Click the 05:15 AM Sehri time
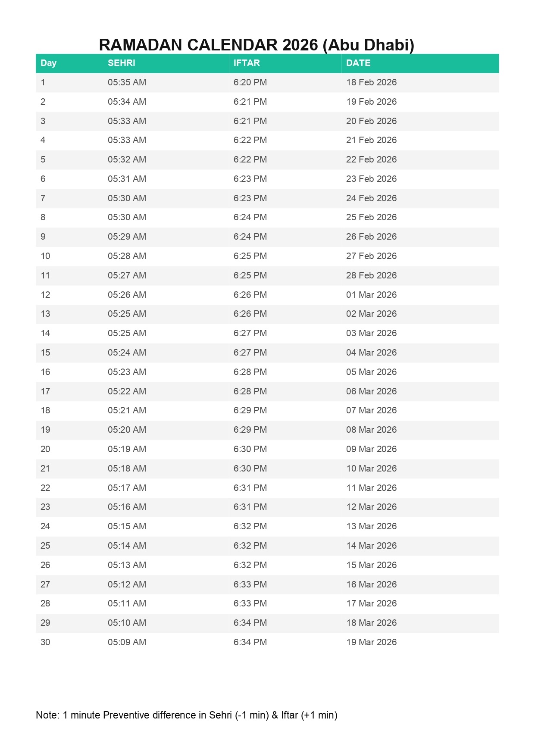The width and height of the screenshot is (535, 756). point(127,526)
